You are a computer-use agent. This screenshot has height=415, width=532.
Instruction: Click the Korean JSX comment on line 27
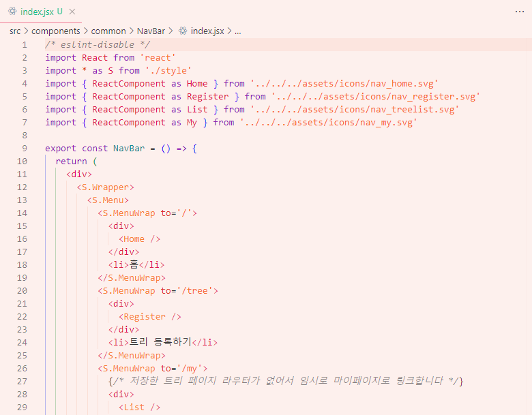click(x=286, y=381)
